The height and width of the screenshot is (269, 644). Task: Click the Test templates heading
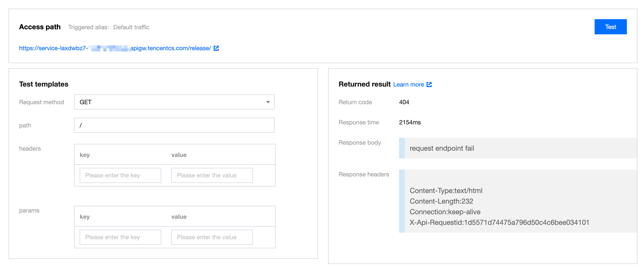(x=44, y=84)
